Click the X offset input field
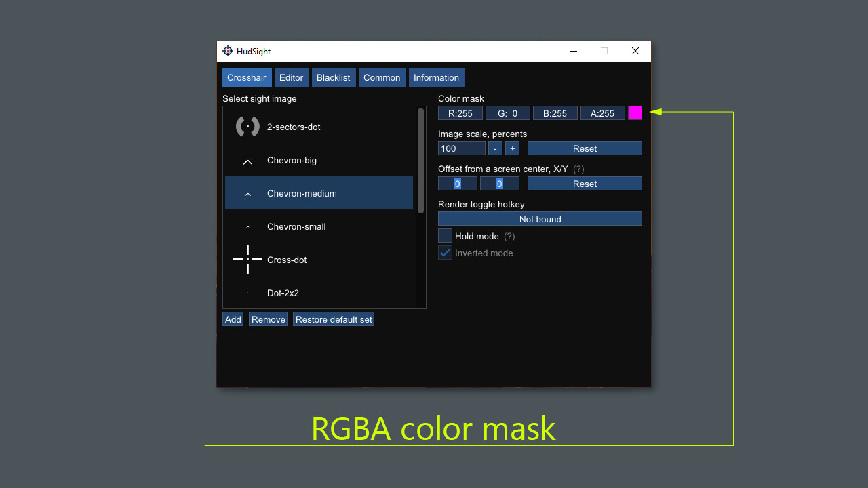Viewport: 868px width, 488px height. tap(457, 183)
